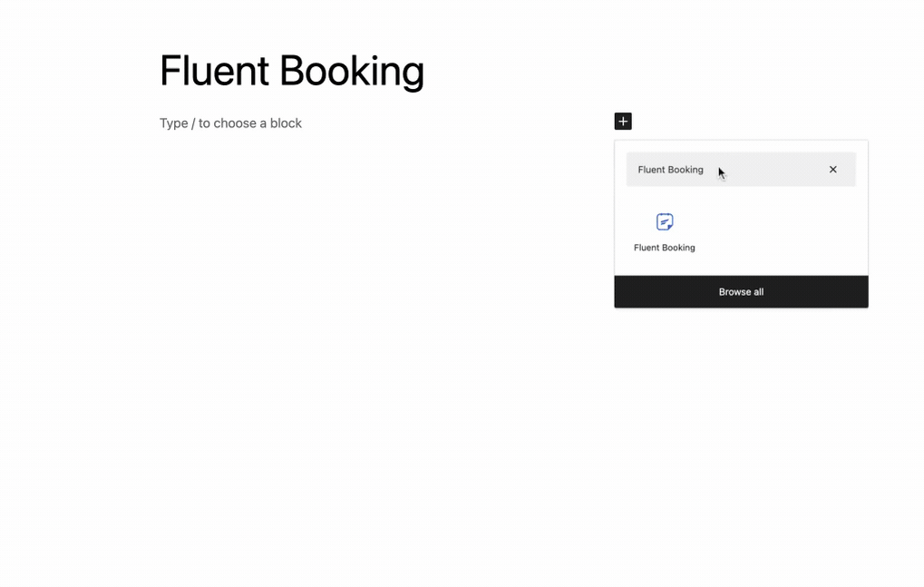Viewport: 924px width, 587px height.
Task: Clear the block search with the X
Action: pyautogui.click(x=832, y=170)
